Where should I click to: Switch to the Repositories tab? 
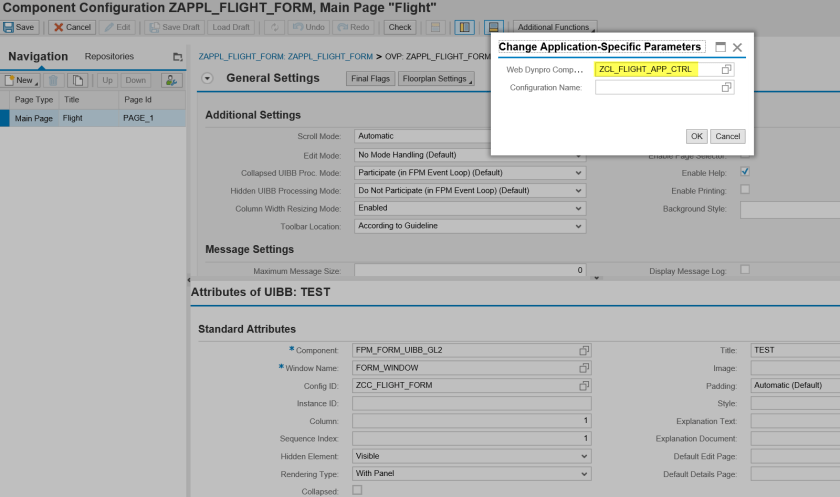pos(109,57)
